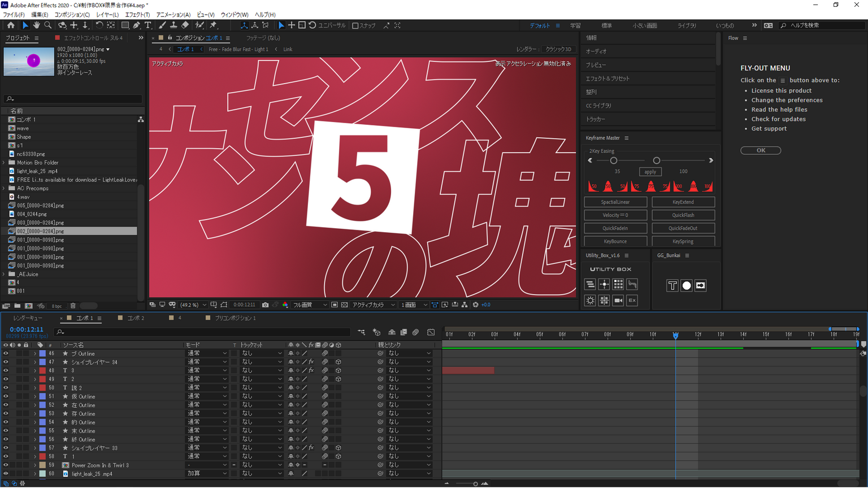Click the circle icon in GG_Bunkai panel
868x488 pixels.
click(686, 286)
